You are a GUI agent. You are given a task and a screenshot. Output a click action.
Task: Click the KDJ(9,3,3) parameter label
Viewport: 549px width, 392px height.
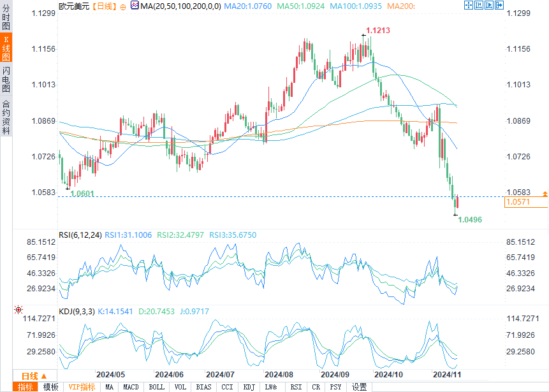pos(77,311)
